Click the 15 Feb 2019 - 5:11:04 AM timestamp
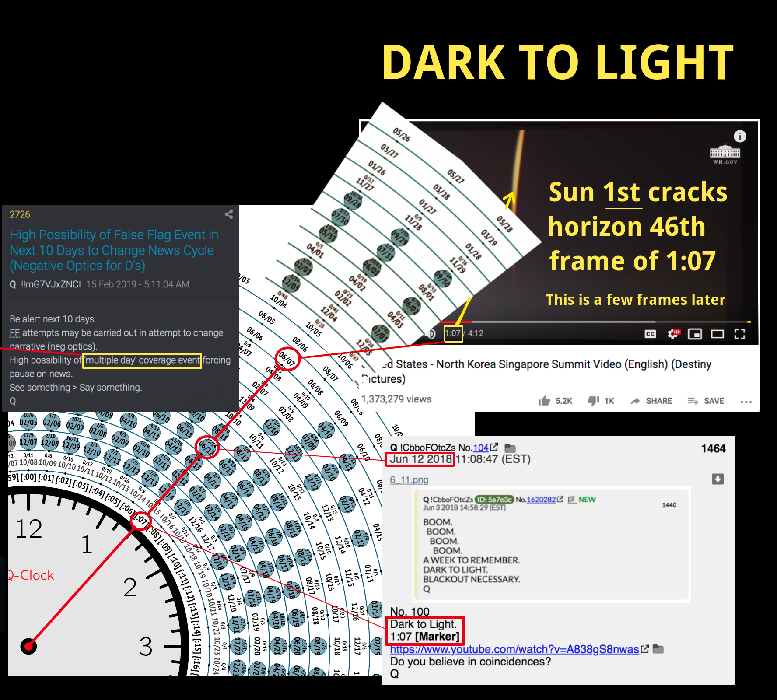The image size is (777, 700). (138, 284)
